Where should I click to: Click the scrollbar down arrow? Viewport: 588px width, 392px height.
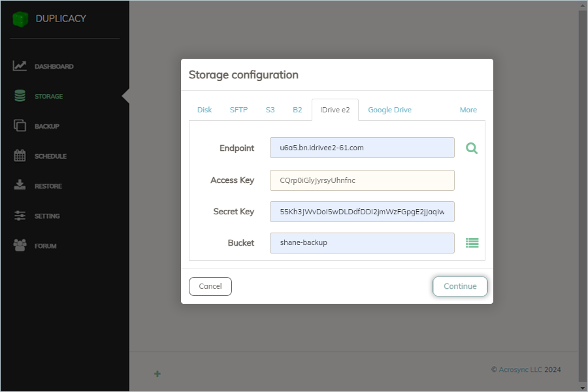582,388
